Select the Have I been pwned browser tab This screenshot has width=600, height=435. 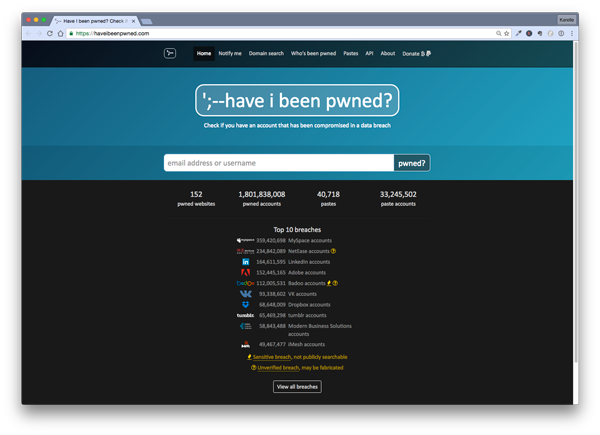point(94,21)
